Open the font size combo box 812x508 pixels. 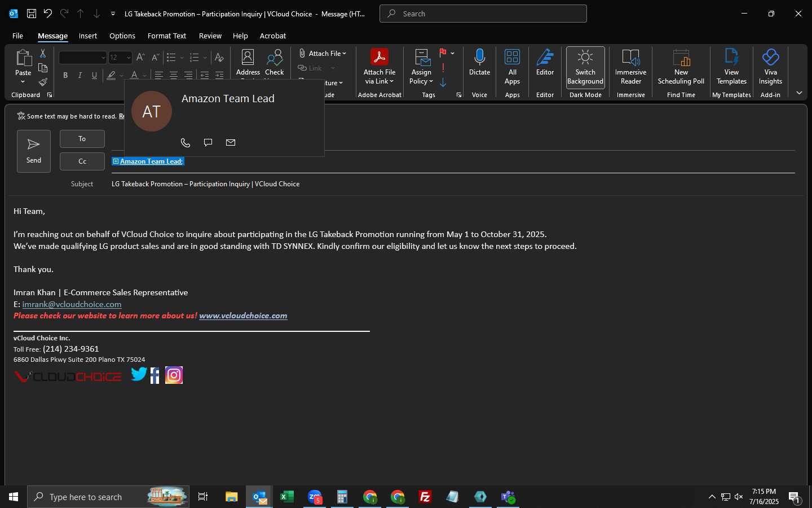[120, 58]
